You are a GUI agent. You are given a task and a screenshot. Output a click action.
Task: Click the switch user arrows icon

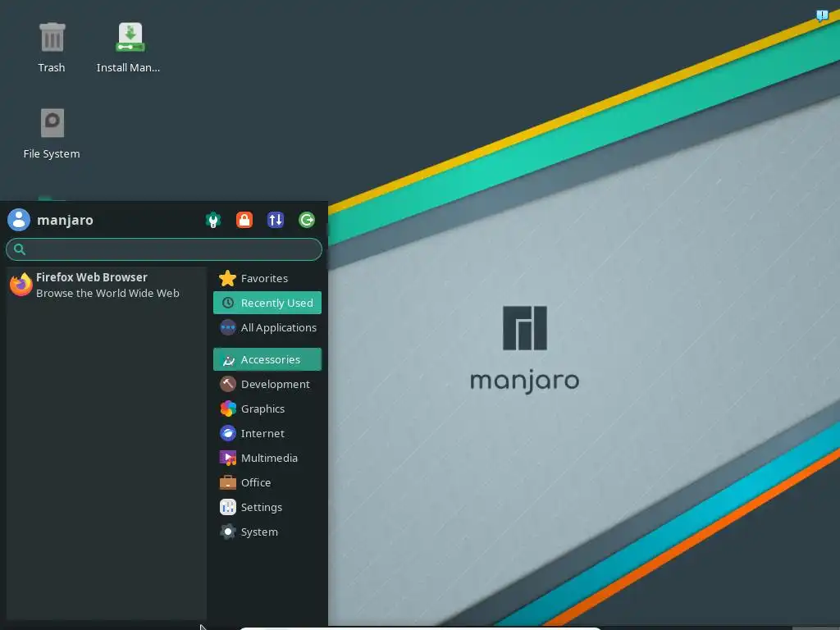click(276, 220)
